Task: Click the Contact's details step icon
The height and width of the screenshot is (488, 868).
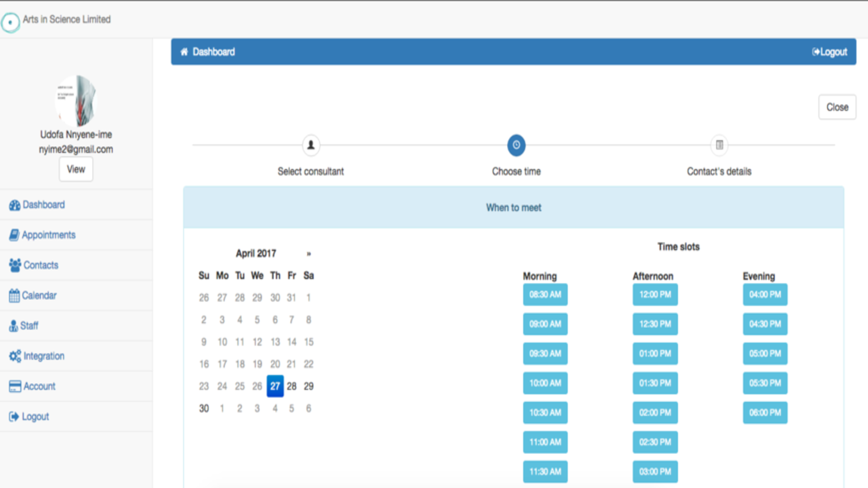Action: pyautogui.click(x=719, y=145)
